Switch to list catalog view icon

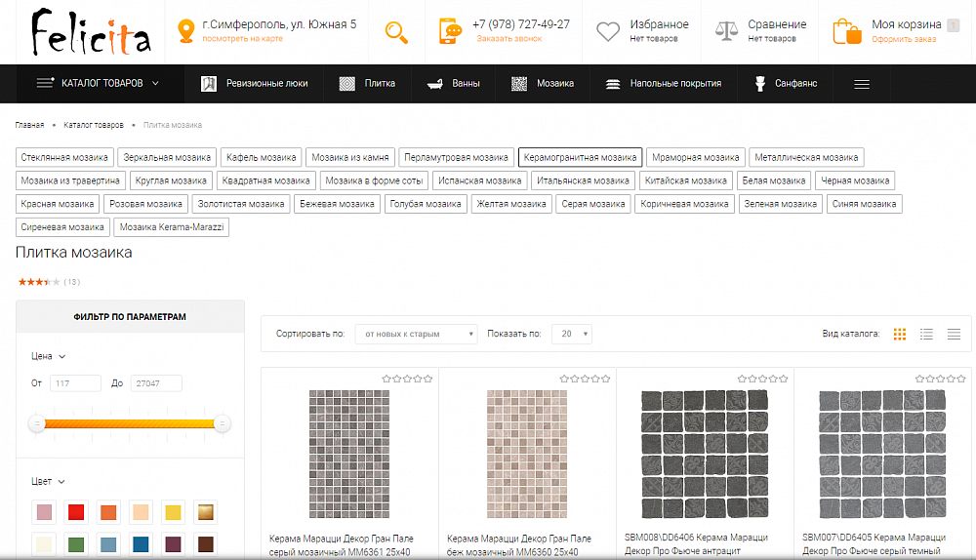(926, 334)
